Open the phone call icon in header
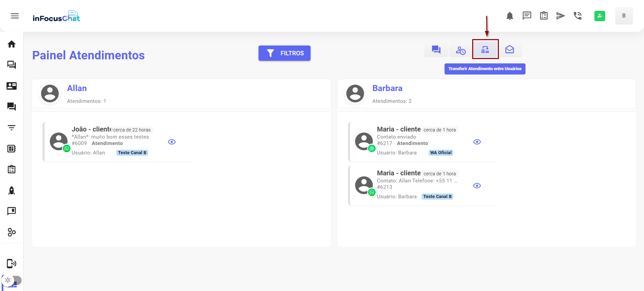Viewport: 644px width, 291px height. coord(578,16)
